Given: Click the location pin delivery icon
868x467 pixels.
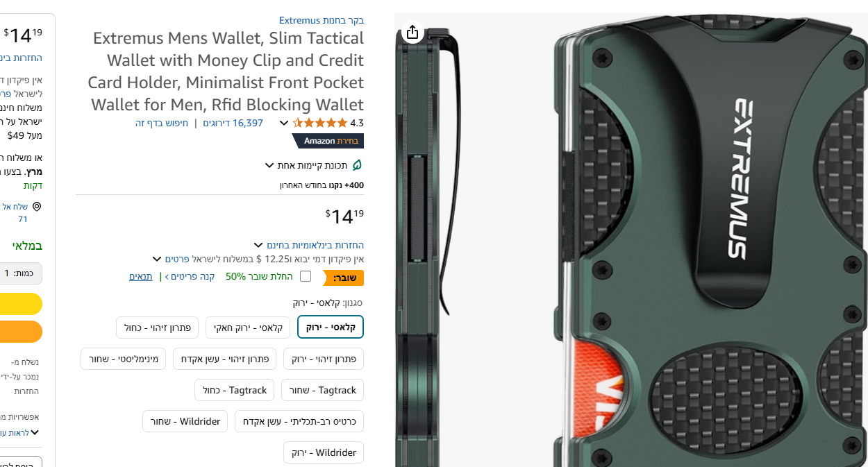Looking at the screenshot, I should 37,207.
